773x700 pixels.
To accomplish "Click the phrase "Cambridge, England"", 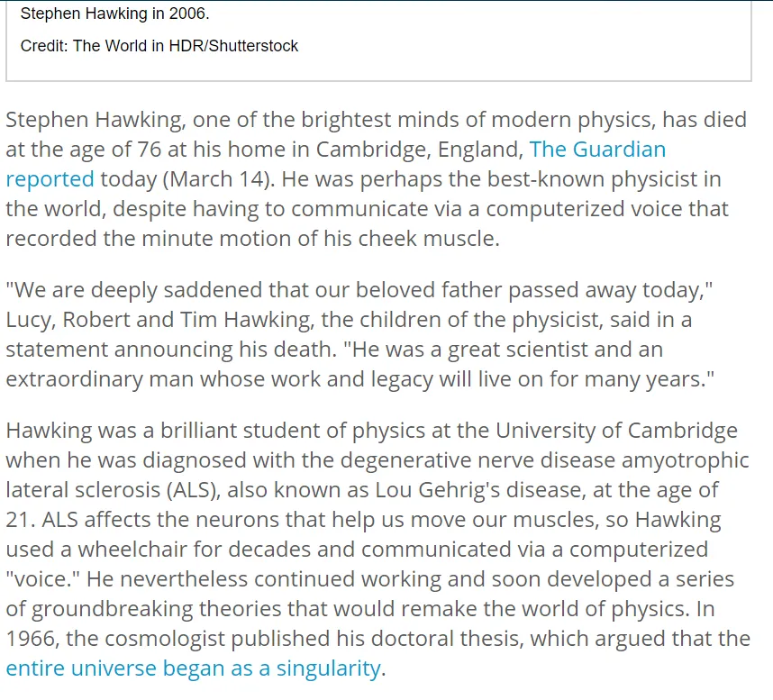I will pos(420,150).
